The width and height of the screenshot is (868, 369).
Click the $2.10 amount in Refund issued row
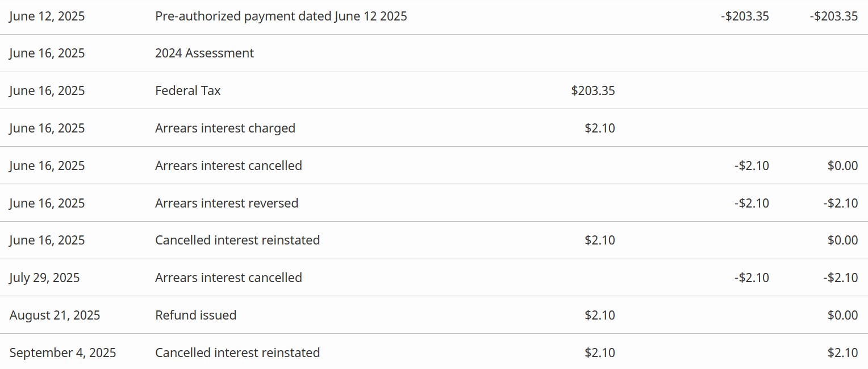(600, 316)
